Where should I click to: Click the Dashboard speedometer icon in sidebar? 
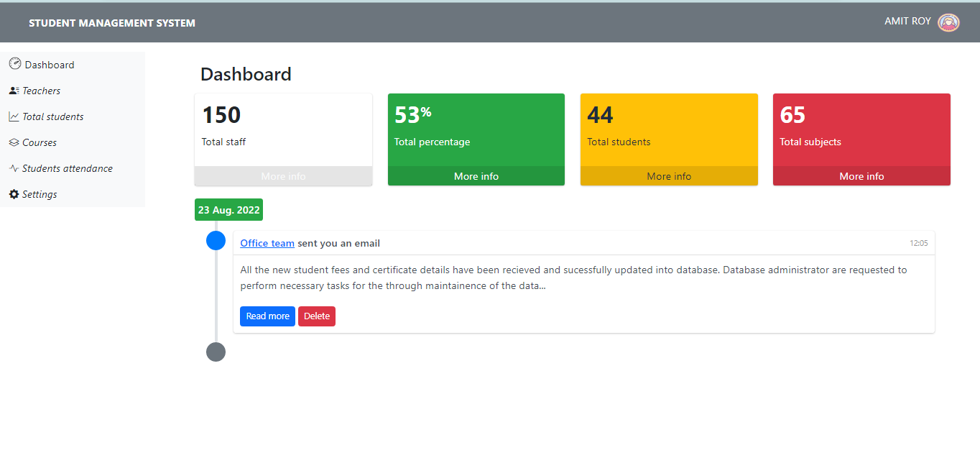click(15, 64)
